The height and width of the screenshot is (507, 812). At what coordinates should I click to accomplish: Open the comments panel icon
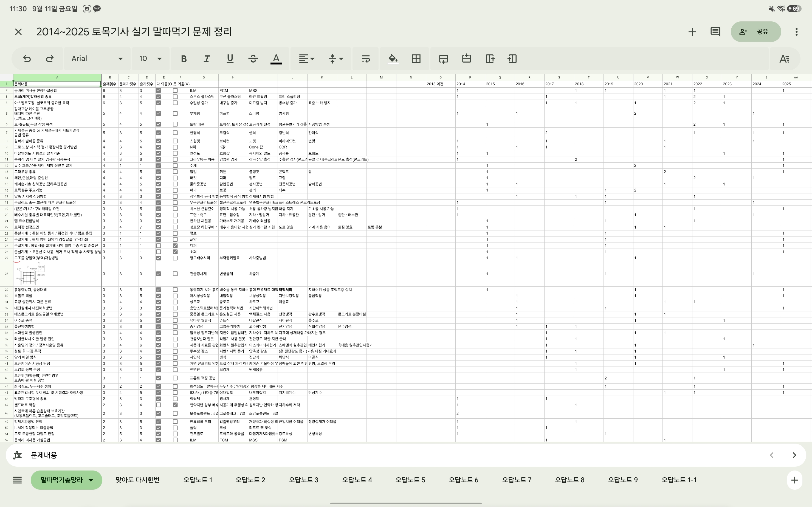coord(715,32)
